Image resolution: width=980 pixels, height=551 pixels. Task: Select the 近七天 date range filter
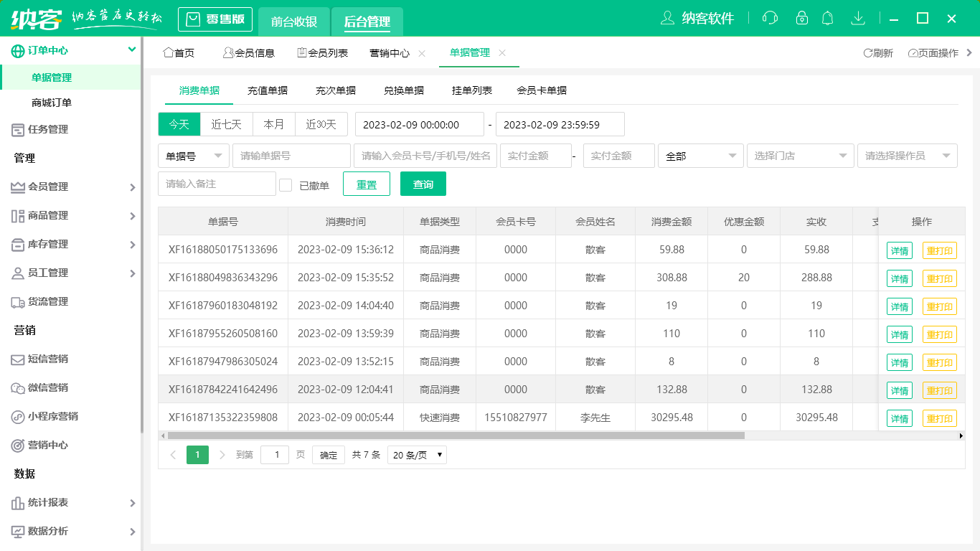(x=227, y=123)
